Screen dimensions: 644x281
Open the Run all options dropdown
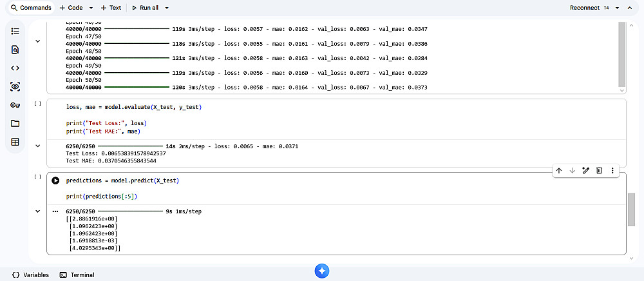[x=166, y=8]
